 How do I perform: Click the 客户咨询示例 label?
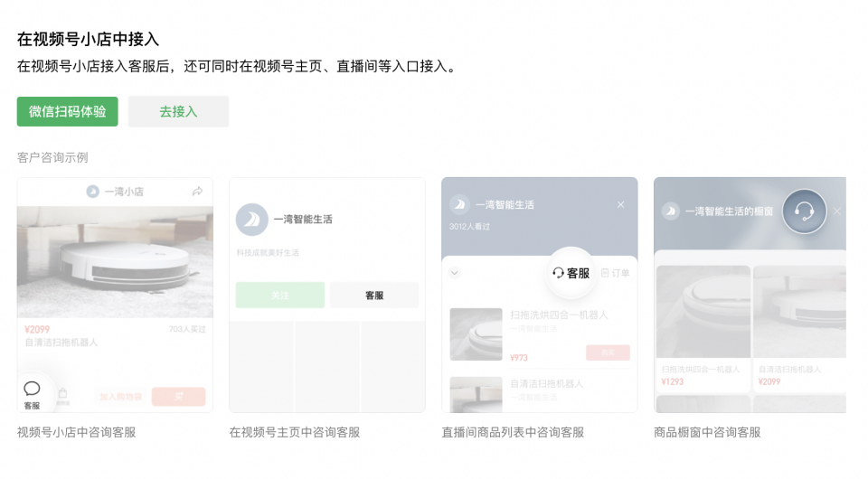(x=52, y=157)
